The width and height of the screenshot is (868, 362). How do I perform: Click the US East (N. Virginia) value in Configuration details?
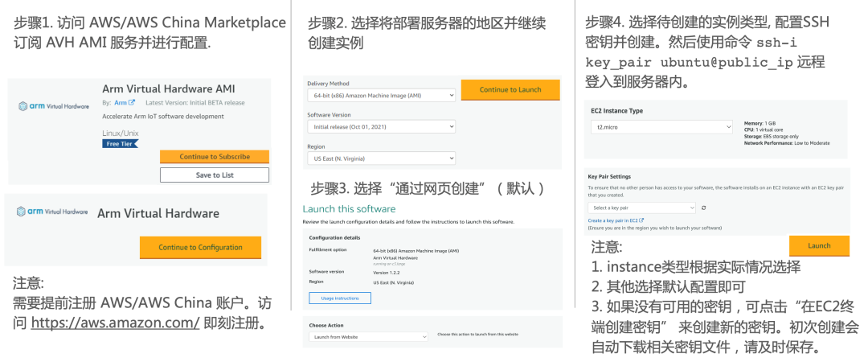[394, 282]
